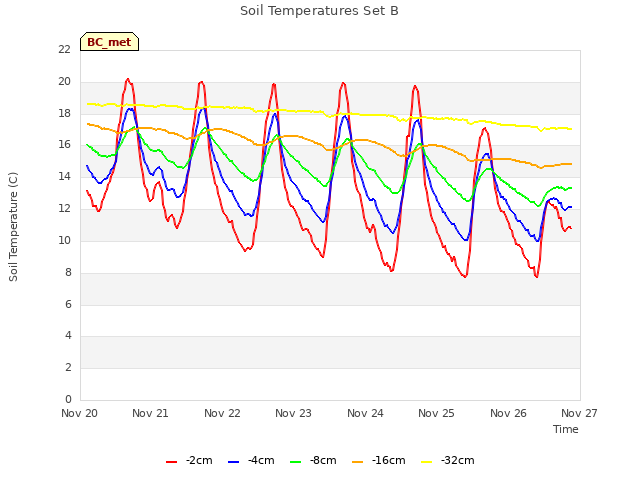Viewport: 640px width, 480px height.
Task: Click the 6 y-axis tick label
Action: point(68,304)
